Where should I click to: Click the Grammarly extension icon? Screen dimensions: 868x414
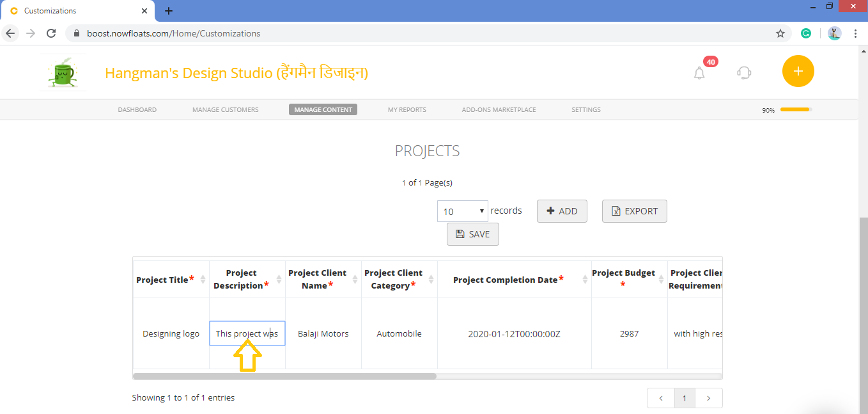[806, 33]
